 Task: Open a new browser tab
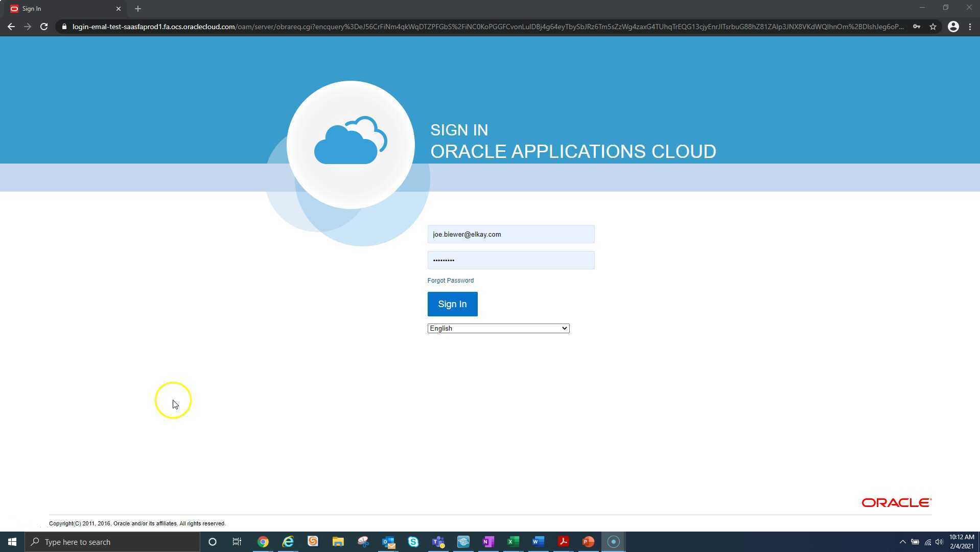[x=137, y=9]
